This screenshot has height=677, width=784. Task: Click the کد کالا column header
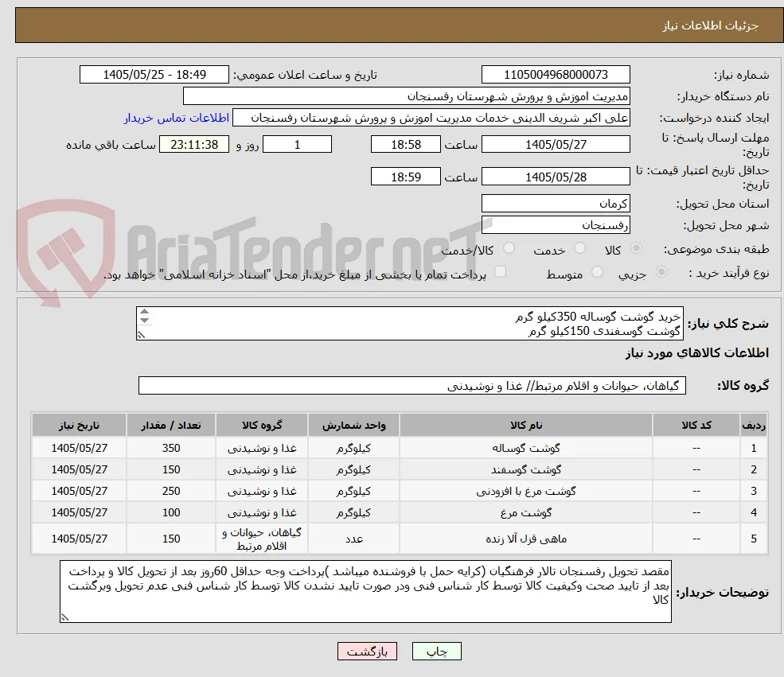coord(696,425)
